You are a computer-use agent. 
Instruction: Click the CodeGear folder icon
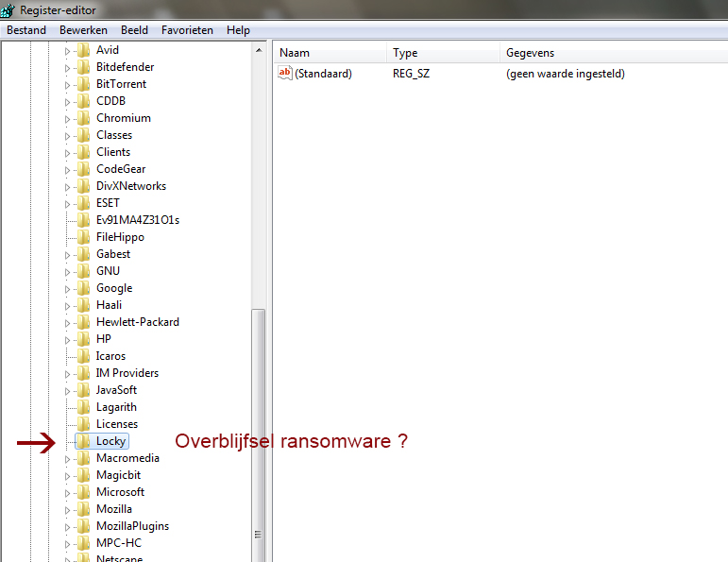point(84,169)
